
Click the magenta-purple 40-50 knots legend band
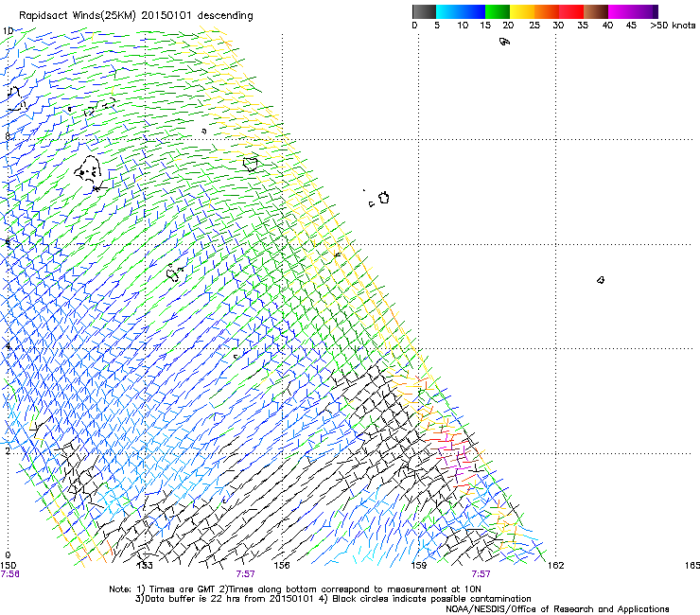click(633, 11)
